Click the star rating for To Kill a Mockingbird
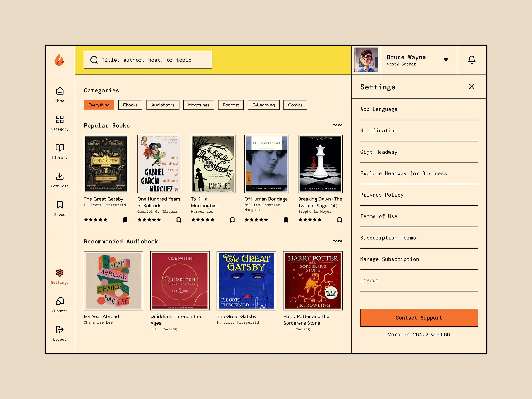Screen dimensions: 532x399 click(203, 220)
